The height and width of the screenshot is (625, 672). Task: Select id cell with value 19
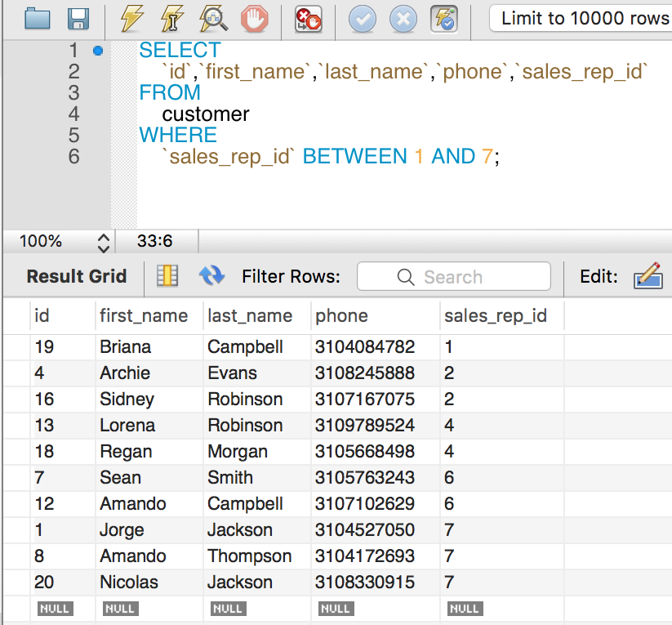click(63, 347)
